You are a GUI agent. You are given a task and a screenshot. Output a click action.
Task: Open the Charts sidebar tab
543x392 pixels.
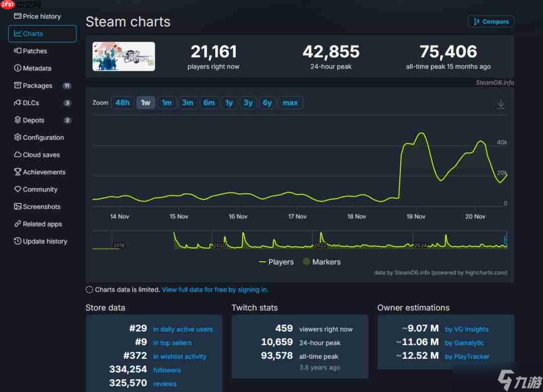42,34
